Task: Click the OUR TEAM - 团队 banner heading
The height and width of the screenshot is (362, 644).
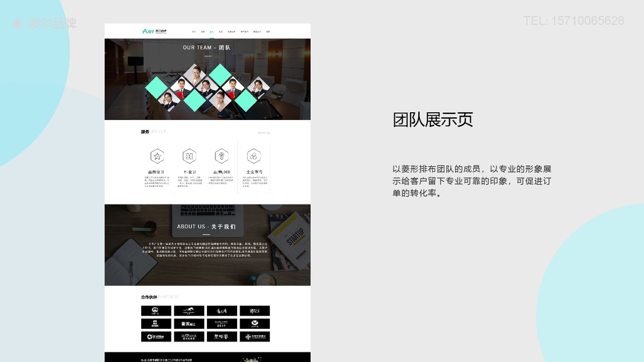Action: [x=207, y=48]
